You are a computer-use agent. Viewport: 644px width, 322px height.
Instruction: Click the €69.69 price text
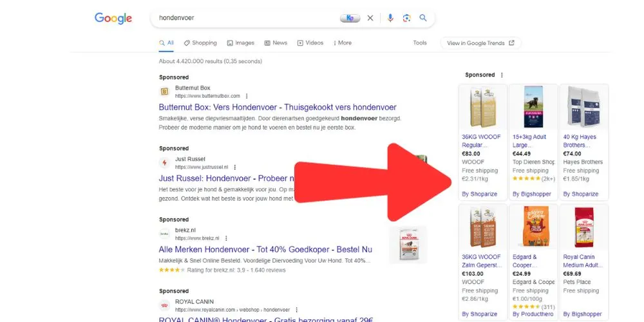[572, 274]
